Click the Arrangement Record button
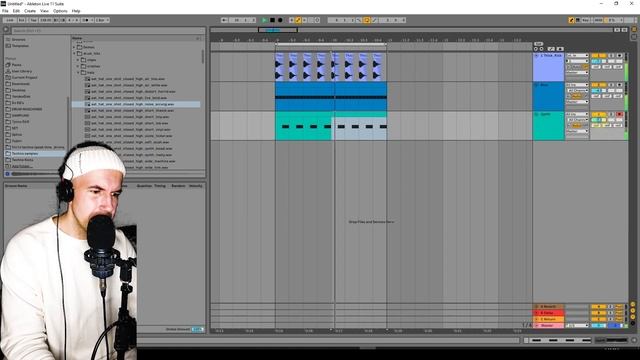This screenshot has width=640, height=360. click(x=280, y=20)
